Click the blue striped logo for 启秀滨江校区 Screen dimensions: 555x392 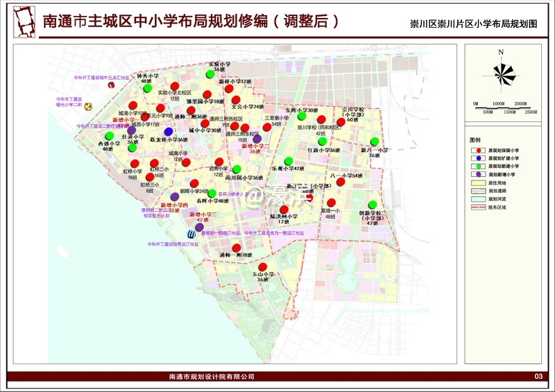pos(191,234)
